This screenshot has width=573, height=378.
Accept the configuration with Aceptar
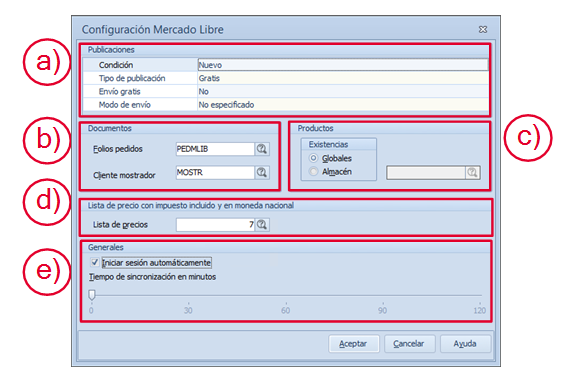click(x=353, y=344)
